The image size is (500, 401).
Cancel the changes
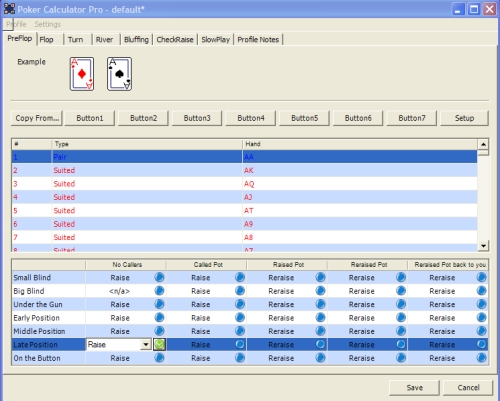(x=468, y=388)
